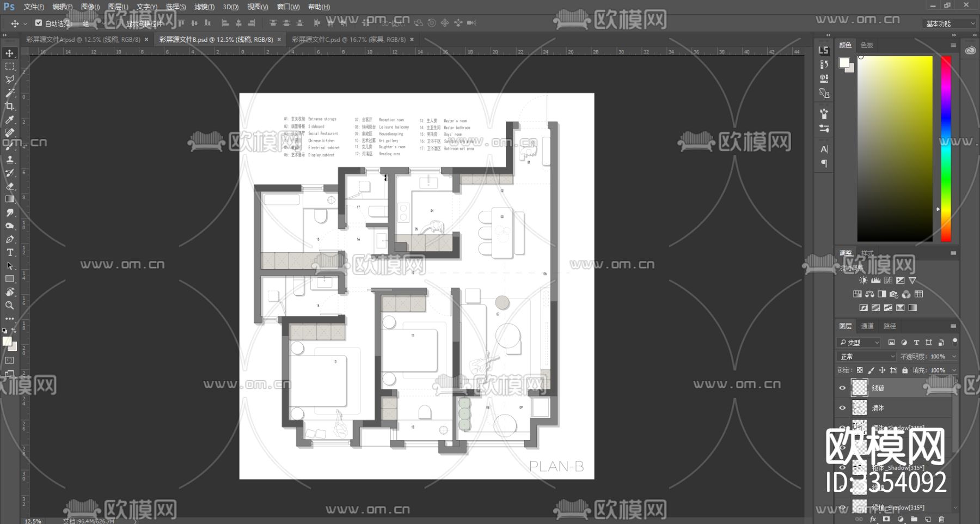Hide the 线稿 layer
Screen dimensions: 980x524
pyautogui.click(x=842, y=388)
